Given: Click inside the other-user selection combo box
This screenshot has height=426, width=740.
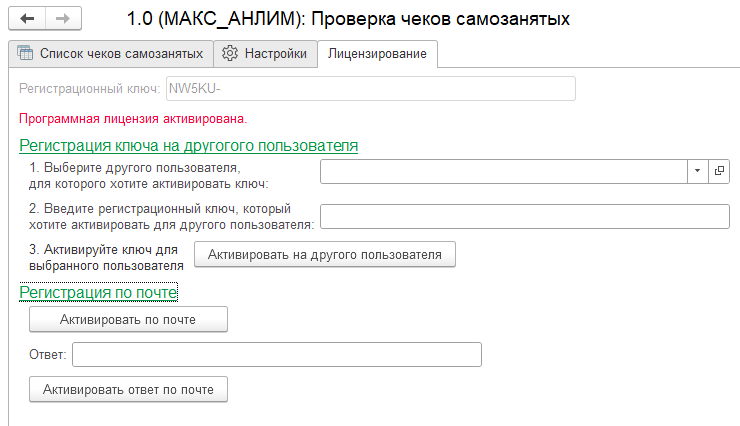Looking at the screenshot, I should point(503,172).
